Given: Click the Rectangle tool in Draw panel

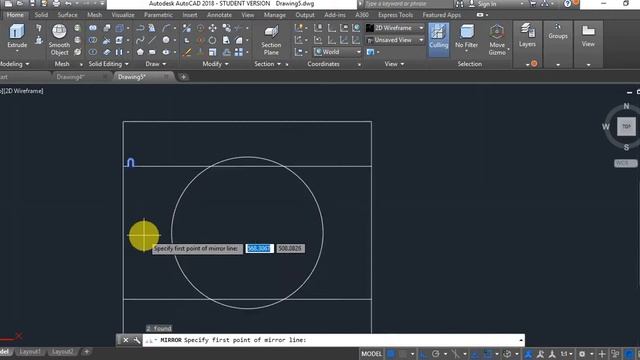Looking at the screenshot, I should [x=152, y=52].
